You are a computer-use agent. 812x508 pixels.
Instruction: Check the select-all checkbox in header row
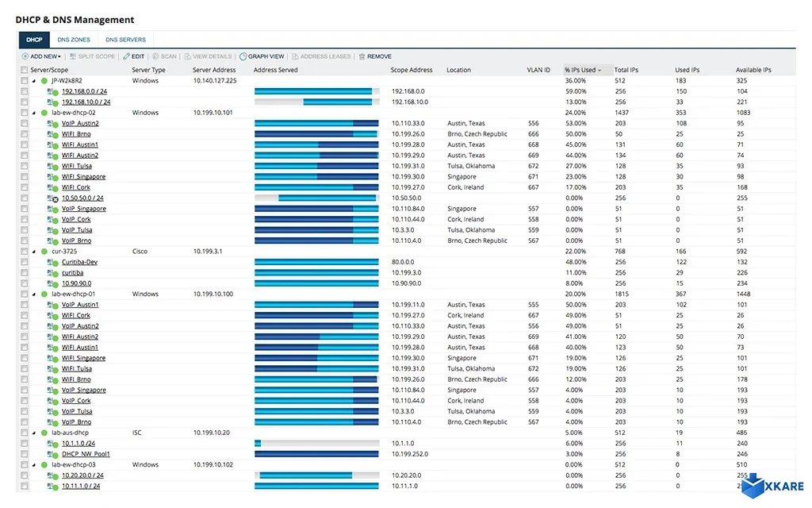24,70
